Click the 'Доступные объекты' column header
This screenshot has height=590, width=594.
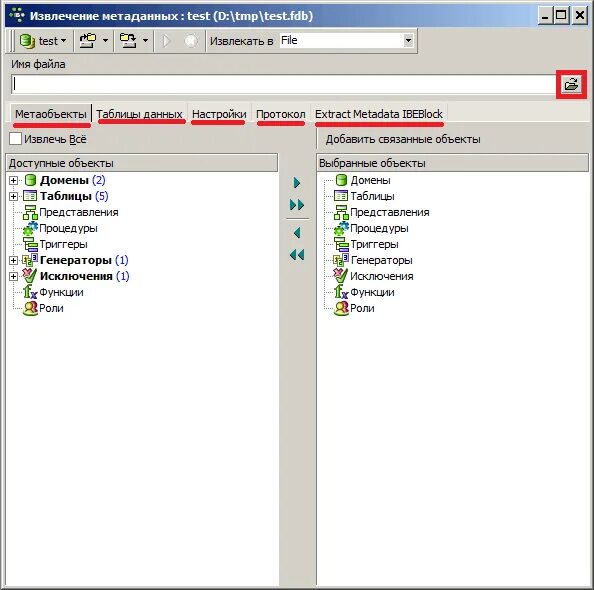click(142, 163)
